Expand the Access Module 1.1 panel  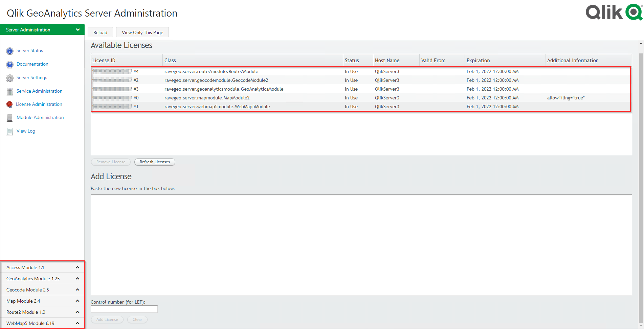click(x=77, y=267)
